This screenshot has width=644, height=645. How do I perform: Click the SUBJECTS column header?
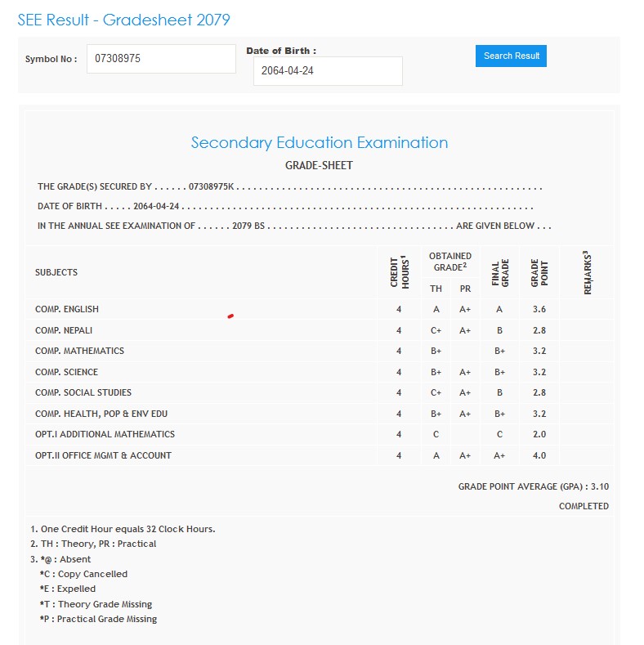pos(56,272)
